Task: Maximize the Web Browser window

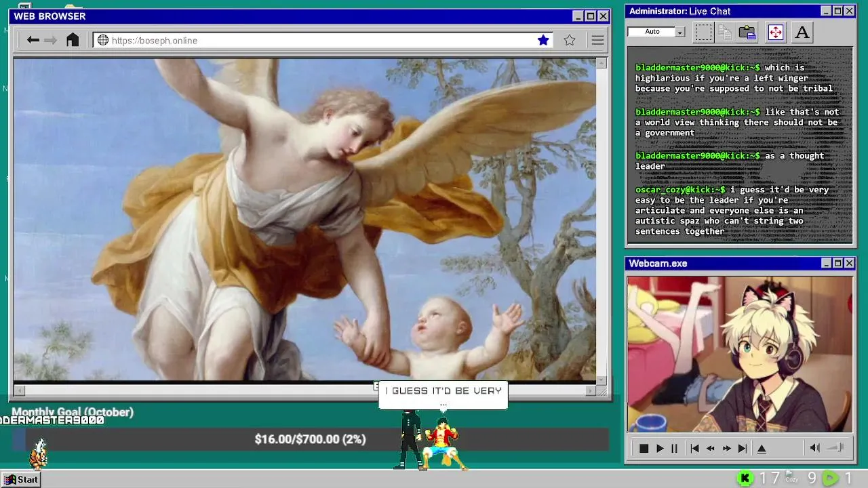Action: pyautogui.click(x=590, y=16)
